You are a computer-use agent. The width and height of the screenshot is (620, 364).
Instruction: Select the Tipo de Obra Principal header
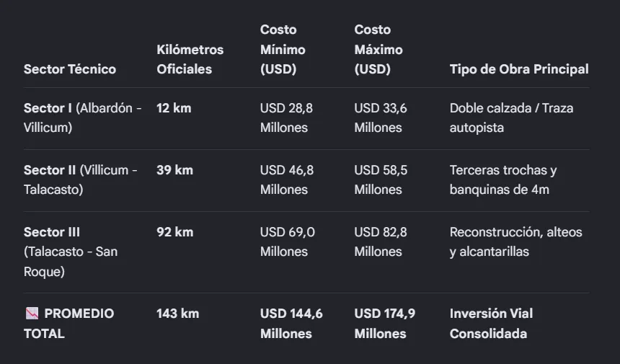(x=519, y=69)
